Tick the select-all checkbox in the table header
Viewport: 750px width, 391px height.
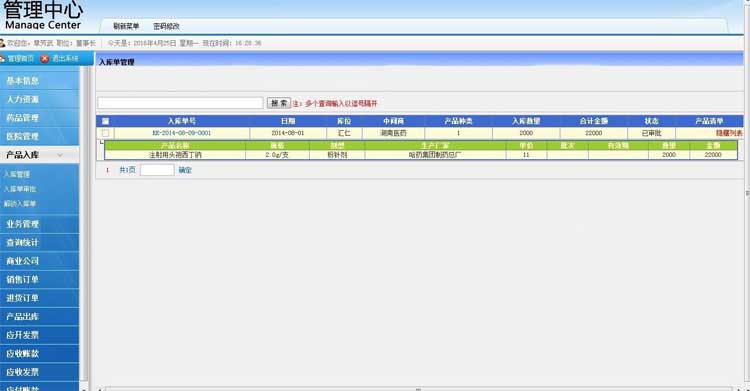[x=105, y=121]
